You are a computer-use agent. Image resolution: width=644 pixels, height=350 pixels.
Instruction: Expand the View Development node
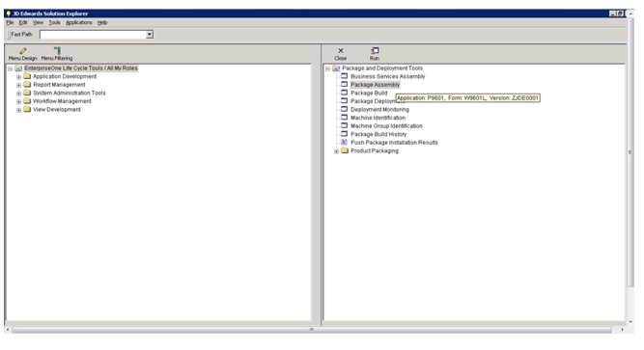click(18, 110)
